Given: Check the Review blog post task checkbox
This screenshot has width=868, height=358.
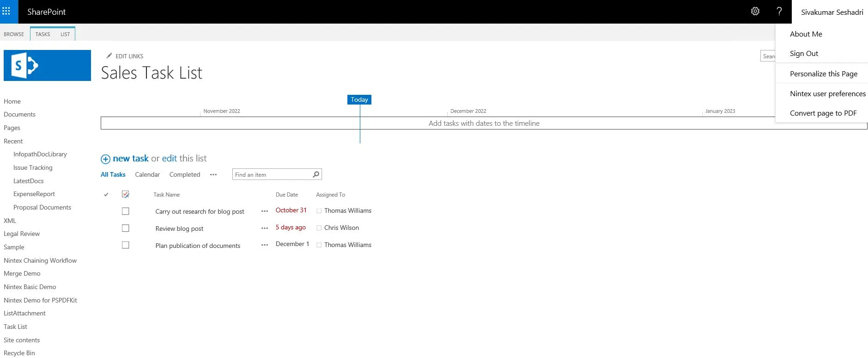Looking at the screenshot, I should (x=125, y=228).
